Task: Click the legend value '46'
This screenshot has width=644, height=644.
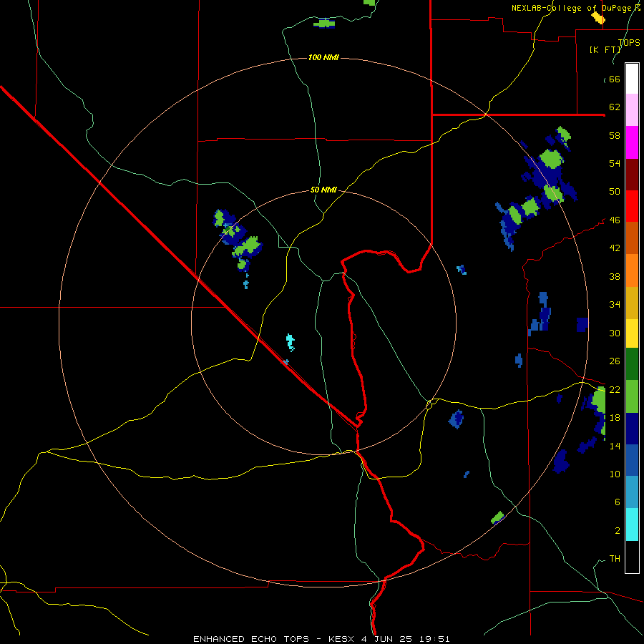Action: pyautogui.click(x=615, y=220)
